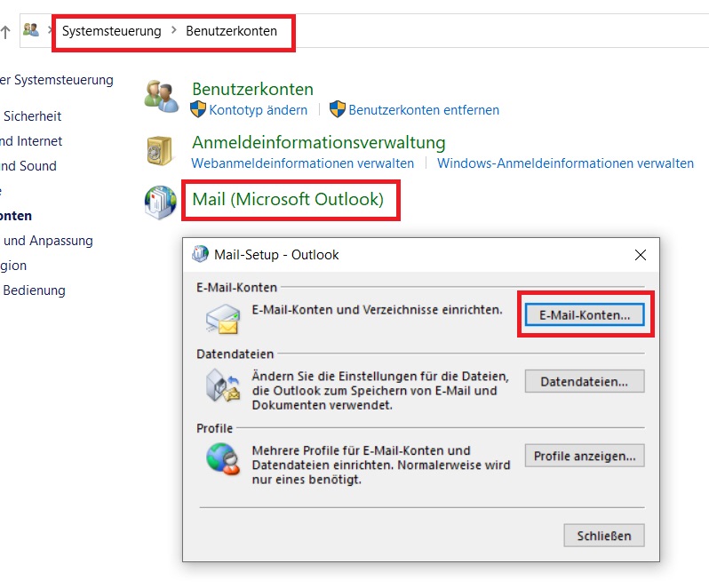Open Mail (Microsoft Outlook) link

click(x=288, y=199)
